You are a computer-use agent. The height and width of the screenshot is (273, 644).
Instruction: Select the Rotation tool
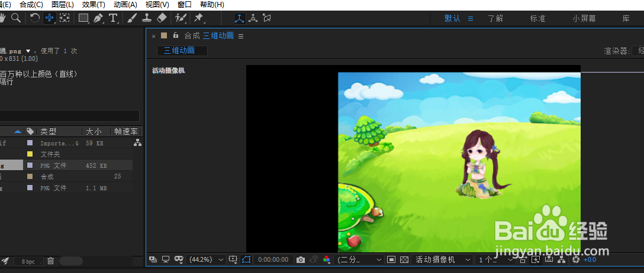(x=35, y=18)
